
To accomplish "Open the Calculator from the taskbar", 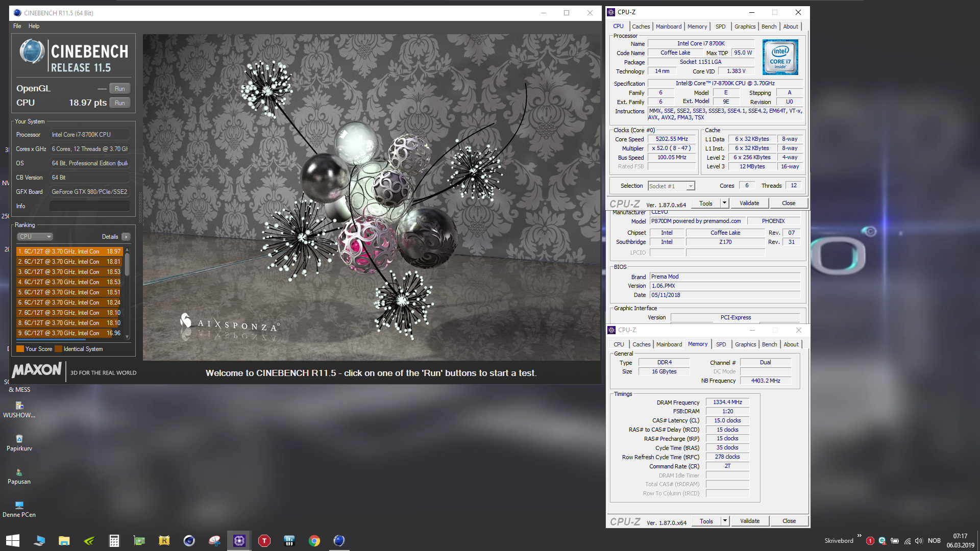I will point(114,541).
